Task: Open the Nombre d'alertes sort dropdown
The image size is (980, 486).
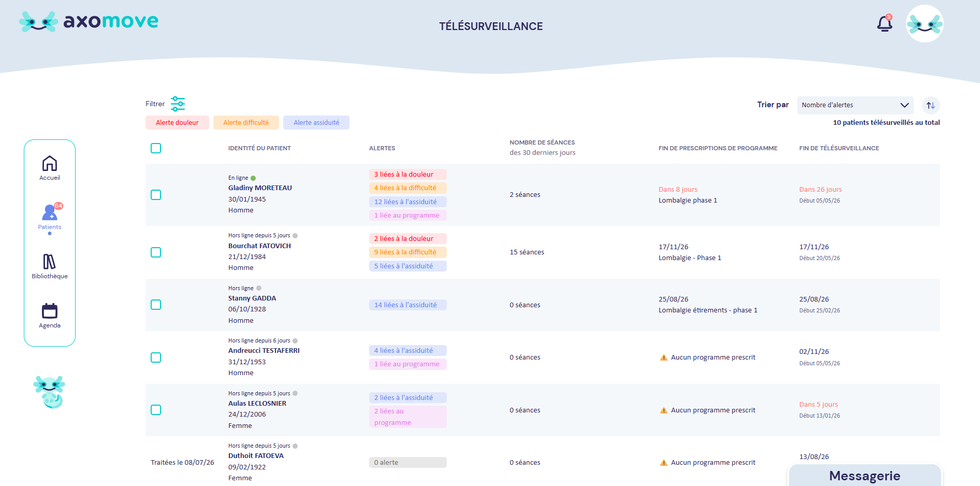Action: [x=855, y=105]
